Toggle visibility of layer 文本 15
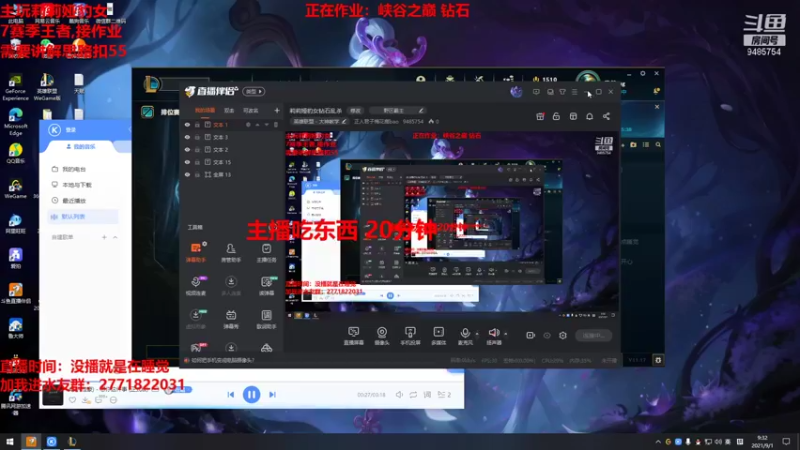Viewport: 800px width, 450px height. coord(187,162)
